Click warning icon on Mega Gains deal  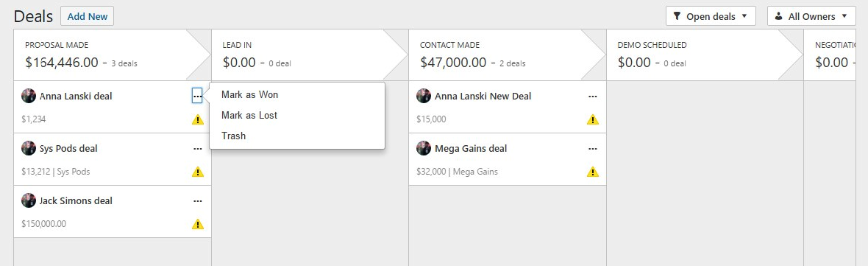pyautogui.click(x=593, y=172)
